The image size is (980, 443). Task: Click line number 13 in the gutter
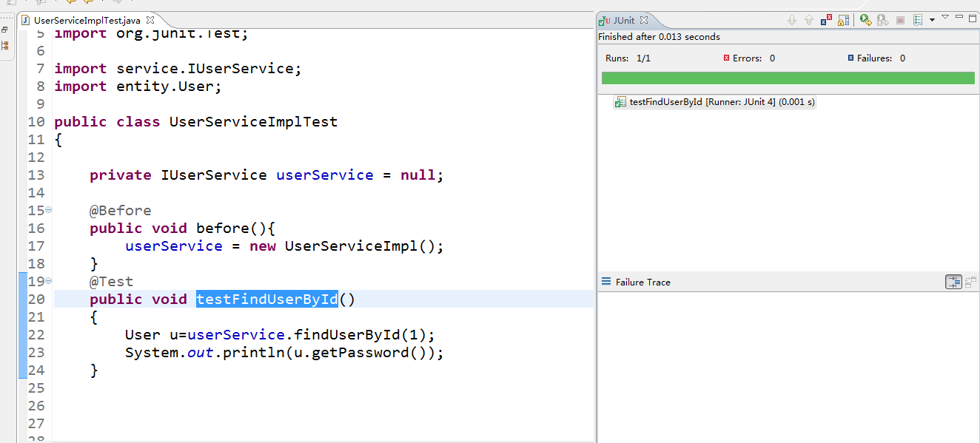coord(36,175)
